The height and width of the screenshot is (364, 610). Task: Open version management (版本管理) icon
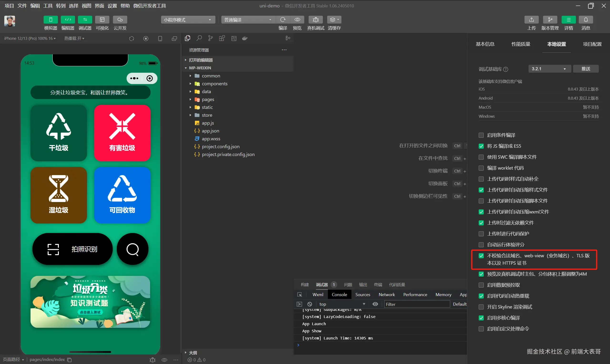550,20
